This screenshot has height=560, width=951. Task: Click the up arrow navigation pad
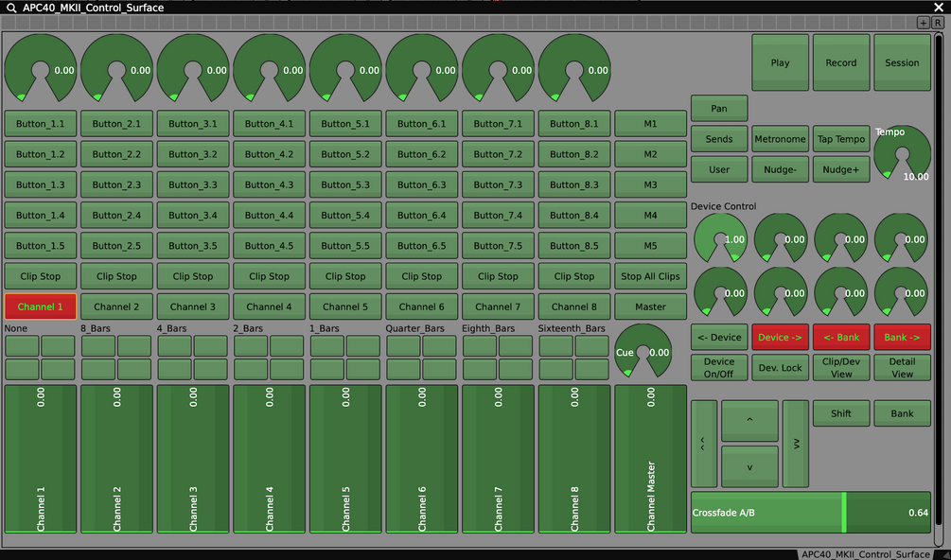coord(749,421)
